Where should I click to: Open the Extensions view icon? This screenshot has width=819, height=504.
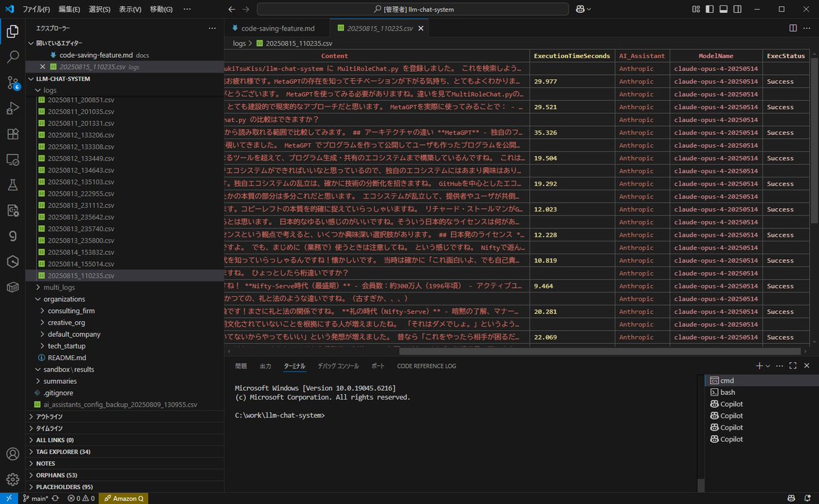coord(12,134)
